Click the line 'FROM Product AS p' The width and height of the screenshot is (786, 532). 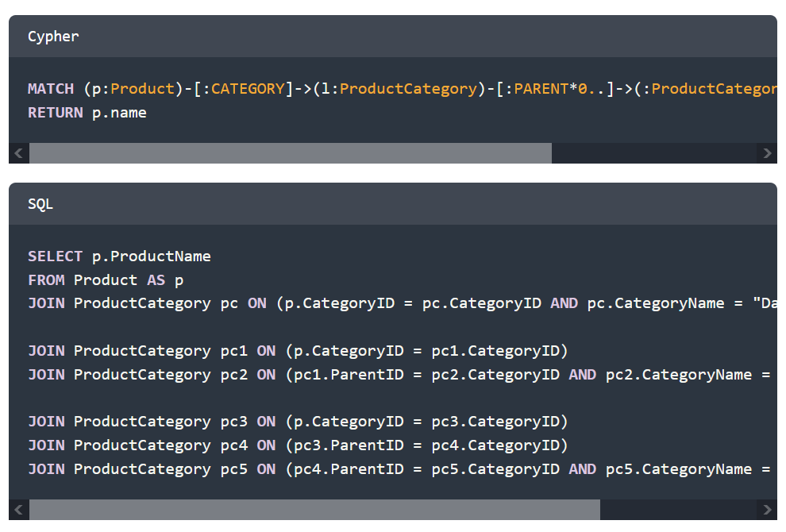[106, 279]
